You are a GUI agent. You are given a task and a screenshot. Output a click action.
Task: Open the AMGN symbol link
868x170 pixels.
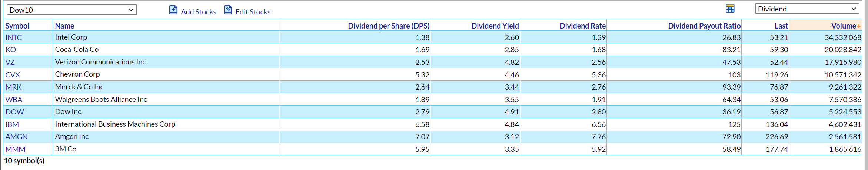(17, 137)
